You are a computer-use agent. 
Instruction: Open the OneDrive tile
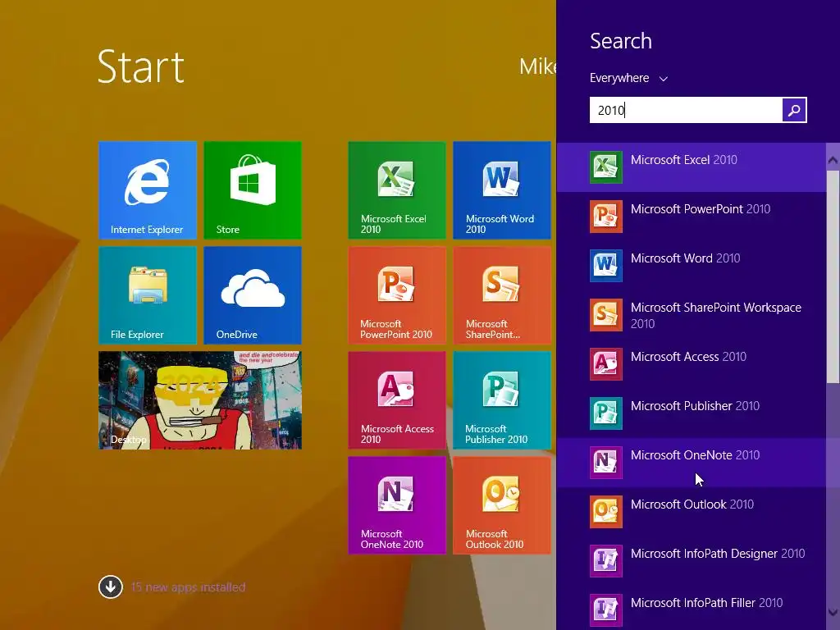point(253,294)
